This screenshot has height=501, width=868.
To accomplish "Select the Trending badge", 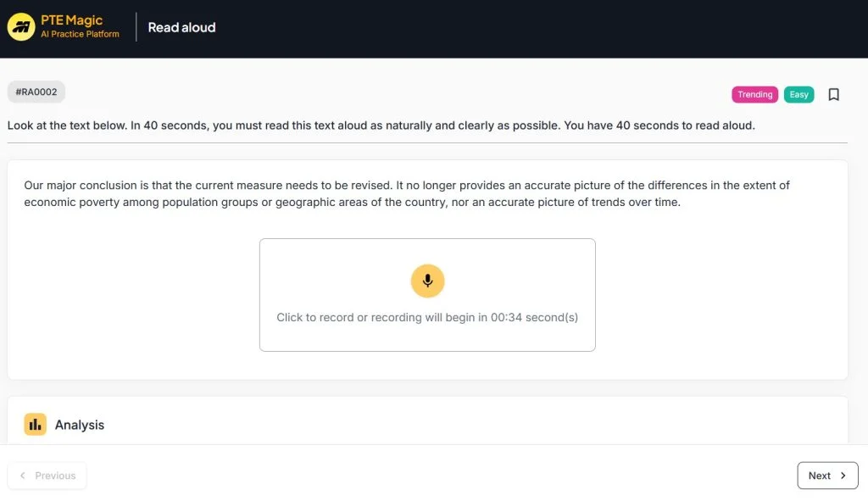I will 754,95.
